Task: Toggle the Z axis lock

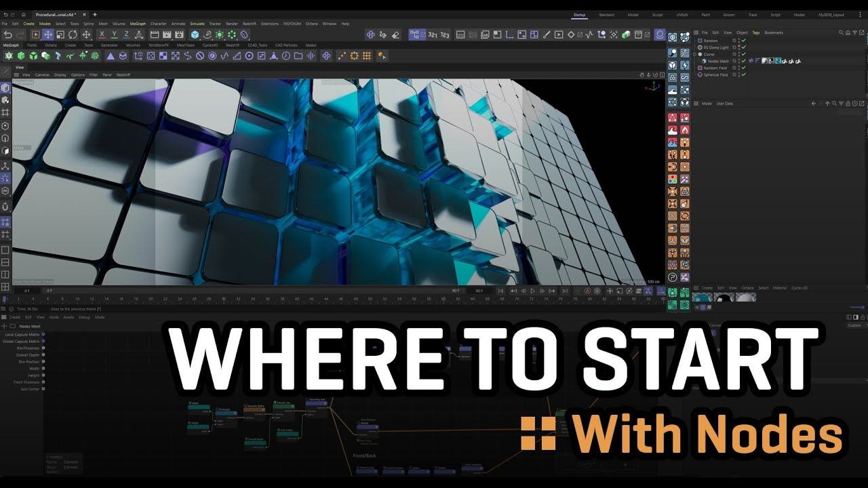Action: point(128,35)
